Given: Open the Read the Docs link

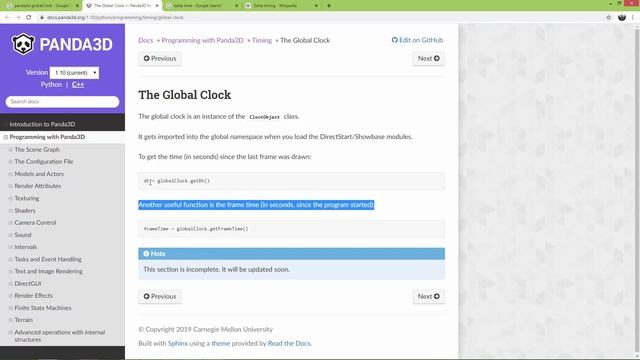Looking at the screenshot, I should (x=289, y=343).
